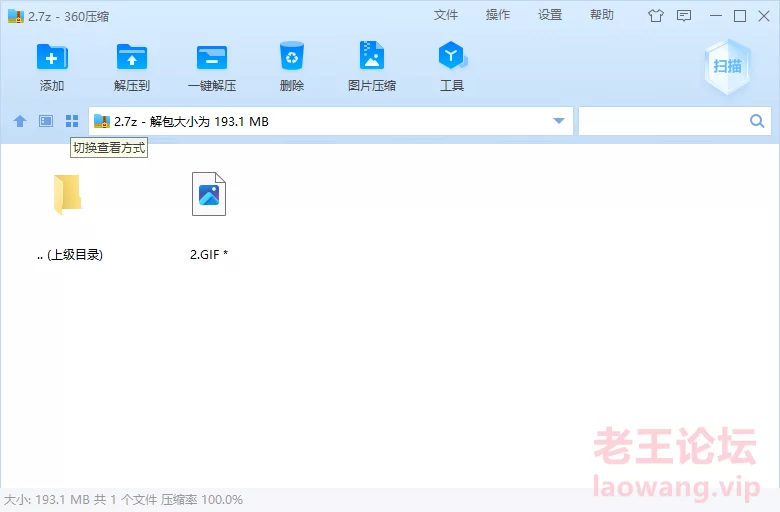The width and height of the screenshot is (780, 512).
Task: Switch to list view icon
Action: 46,121
